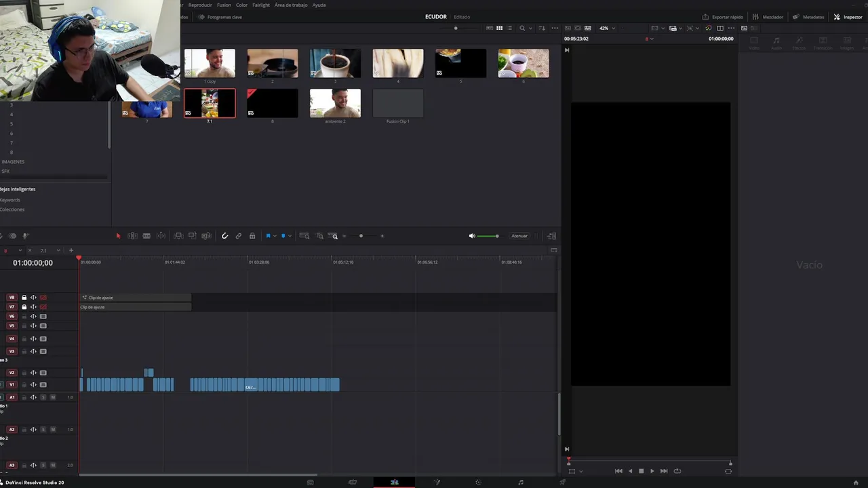Enable the disabled V7 video track
868x488 pixels.
(x=43, y=307)
